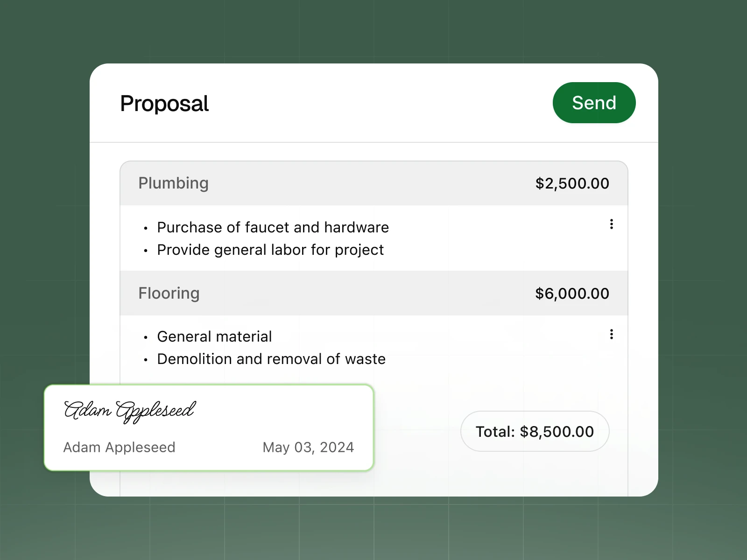
Task: Click the May 03, 2024 date field
Action: 308,447
